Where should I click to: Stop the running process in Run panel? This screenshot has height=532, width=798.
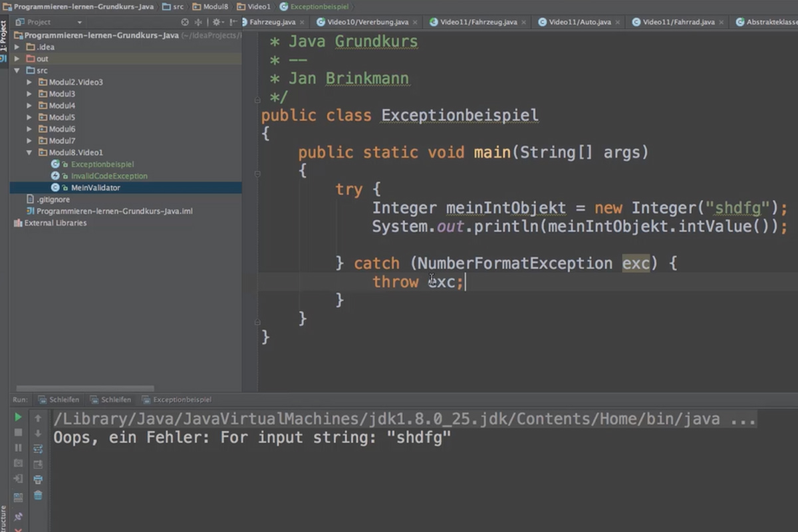18,433
